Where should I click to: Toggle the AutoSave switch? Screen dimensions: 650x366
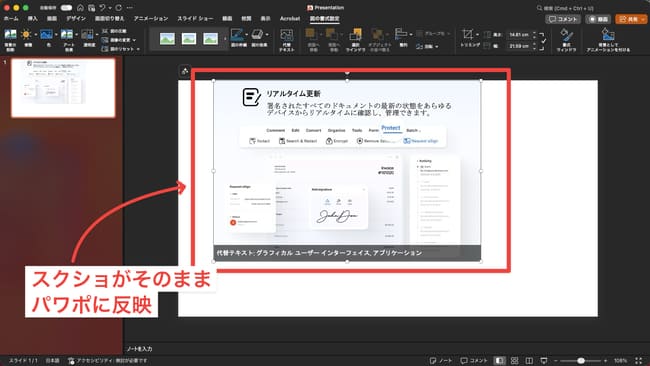click(x=66, y=8)
